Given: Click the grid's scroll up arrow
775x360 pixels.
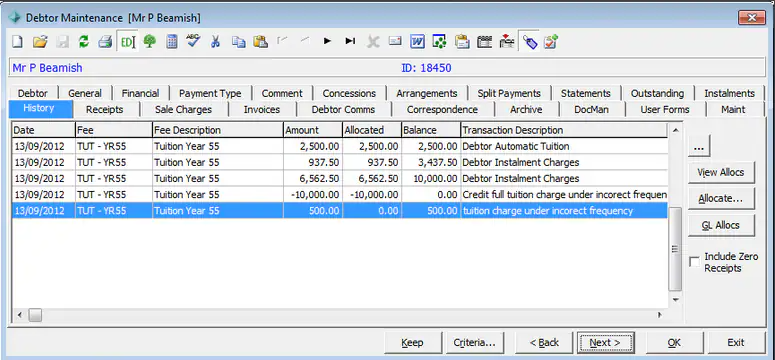Looking at the screenshot, I should [x=675, y=130].
